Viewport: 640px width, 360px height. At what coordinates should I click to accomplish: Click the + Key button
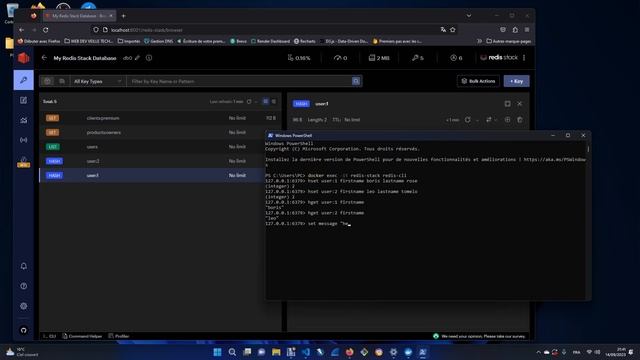516,81
